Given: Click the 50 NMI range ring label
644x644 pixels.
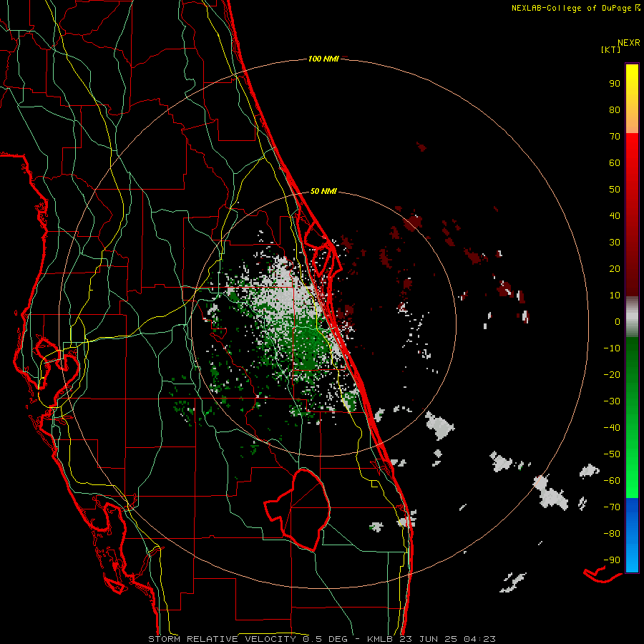Looking at the screenshot, I should pyautogui.click(x=323, y=191).
